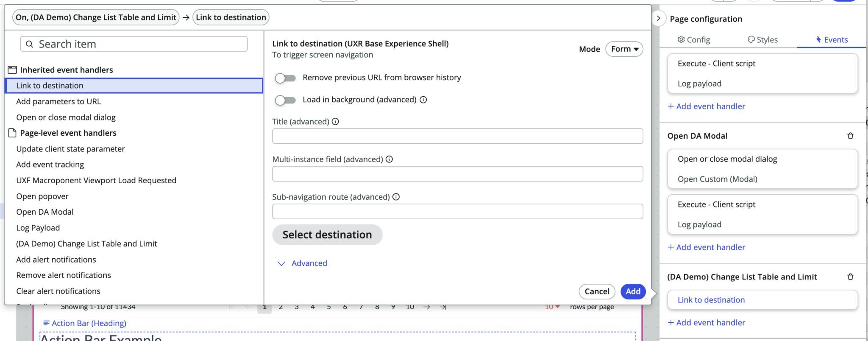Open the Mode Form dropdown
This screenshot has height=341, width=868.
point(624,49)
